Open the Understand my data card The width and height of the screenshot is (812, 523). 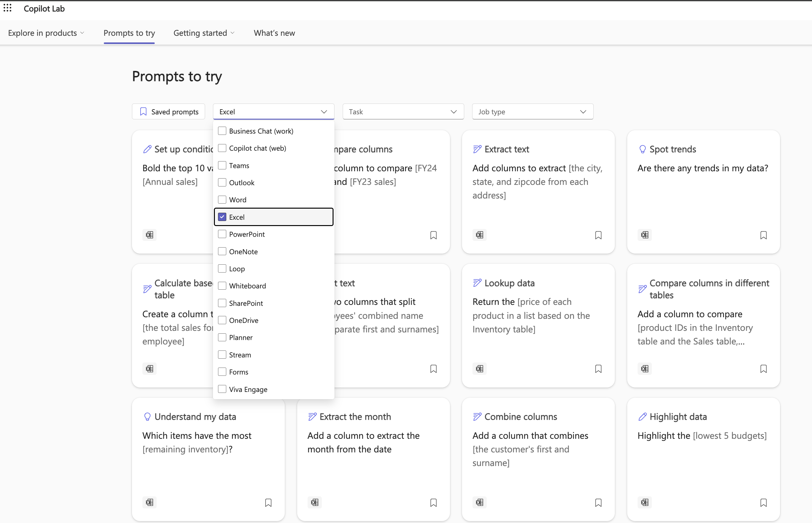[209, 459]
